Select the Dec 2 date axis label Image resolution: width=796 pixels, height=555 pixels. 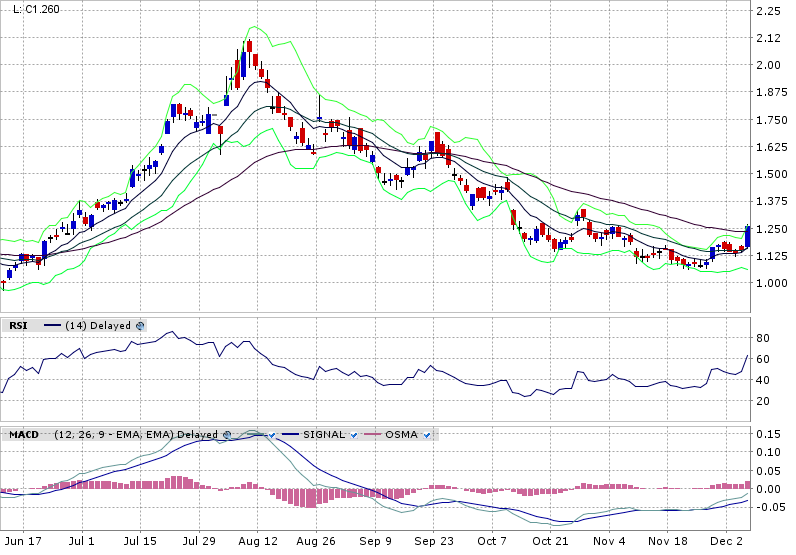coord(724,540)
